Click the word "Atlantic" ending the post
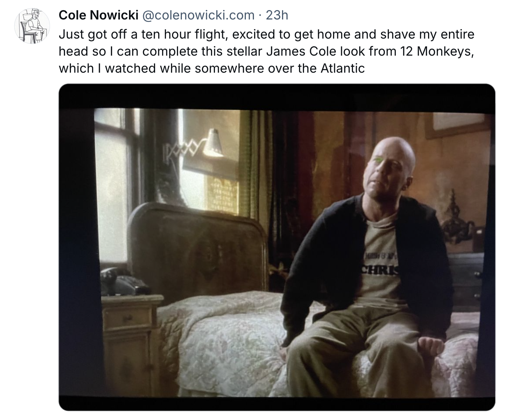The width and height of the screenshot is (507, 420). click(343, 68)
